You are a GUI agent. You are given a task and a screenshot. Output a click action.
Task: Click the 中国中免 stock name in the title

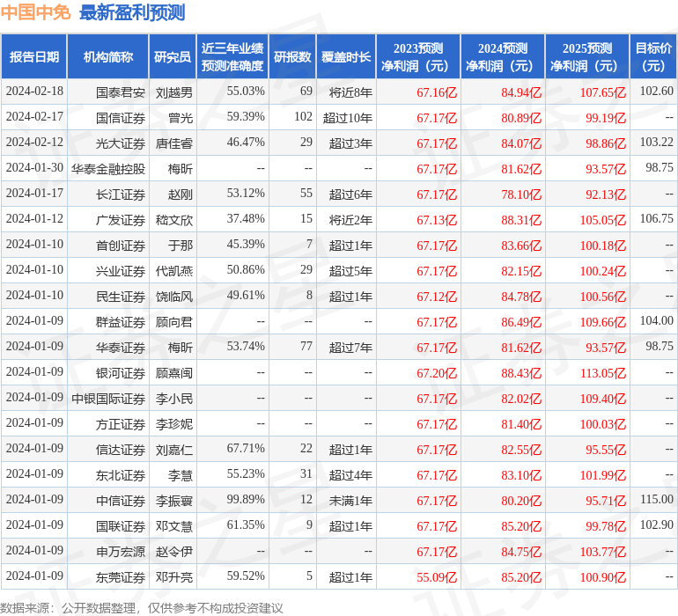pos(36,12)
